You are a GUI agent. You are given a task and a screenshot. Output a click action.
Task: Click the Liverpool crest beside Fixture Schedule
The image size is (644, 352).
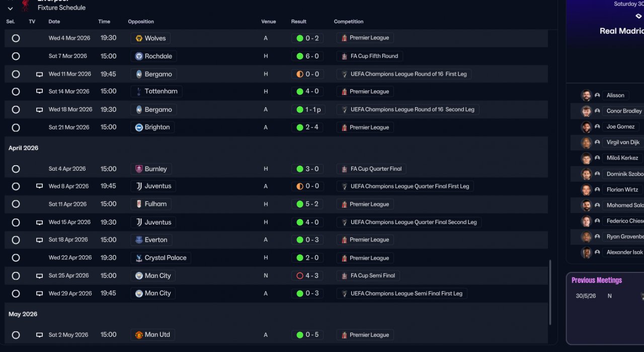click(25, 5)
